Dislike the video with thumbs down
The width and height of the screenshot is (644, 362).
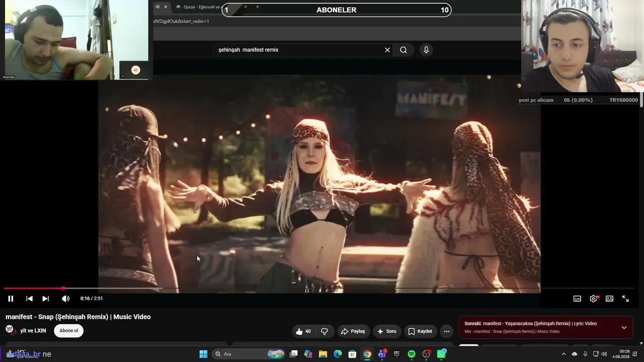pyautogui.click(x=325, y=331)
